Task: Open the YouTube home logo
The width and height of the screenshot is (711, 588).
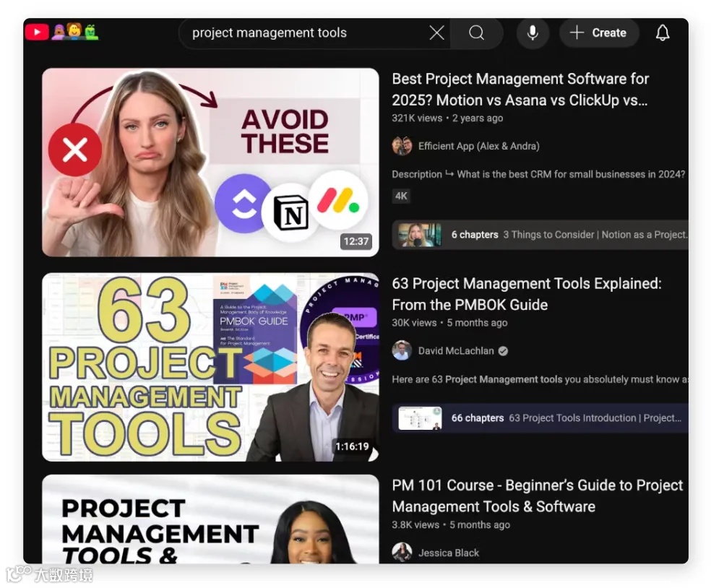Action: [37, 33]
